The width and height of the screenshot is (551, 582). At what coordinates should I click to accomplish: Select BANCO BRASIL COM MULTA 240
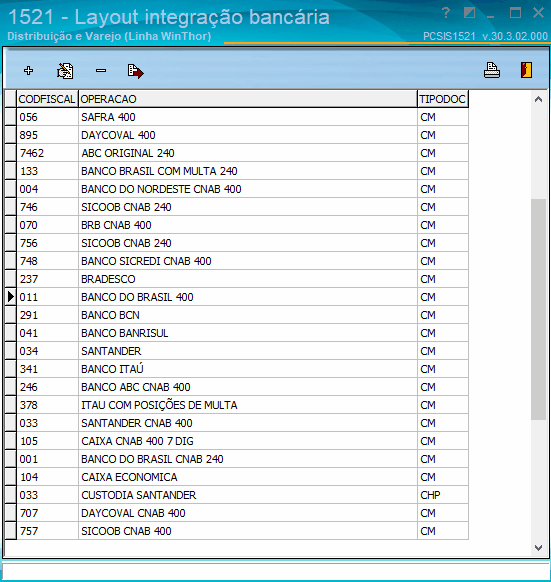(x=237, y=171)
